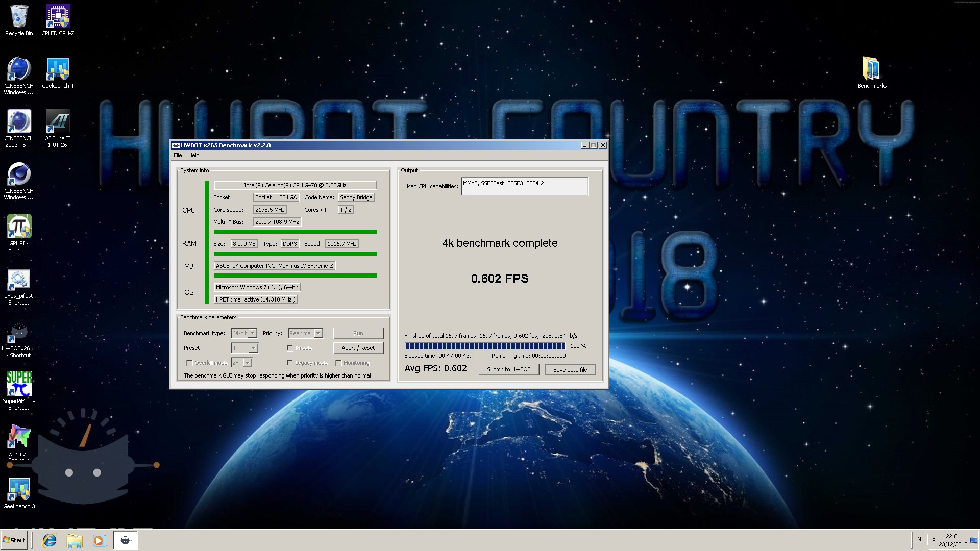The width and height of the screenshot is (980, 551).
Task: Submit the score to HWBOT
Action: tap(508, 369)
